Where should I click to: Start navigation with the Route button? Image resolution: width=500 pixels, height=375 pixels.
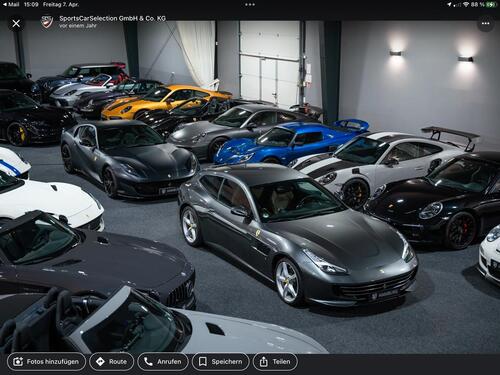[x=112, y=362]
